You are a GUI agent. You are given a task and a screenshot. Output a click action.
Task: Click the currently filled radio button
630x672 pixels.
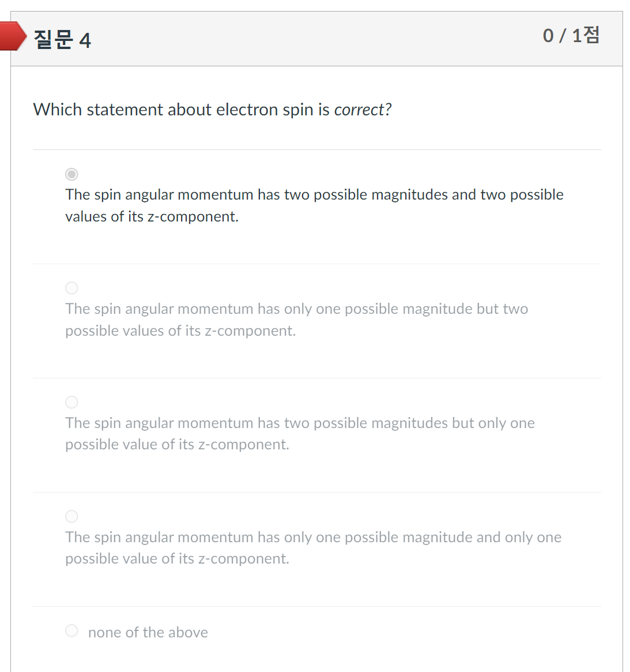click(x=71, y=174)
